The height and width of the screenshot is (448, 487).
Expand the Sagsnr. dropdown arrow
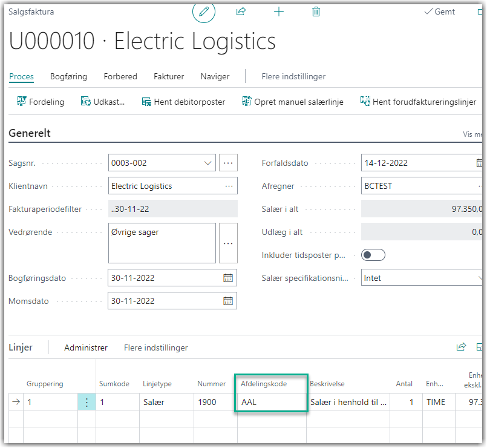(208, 163)
